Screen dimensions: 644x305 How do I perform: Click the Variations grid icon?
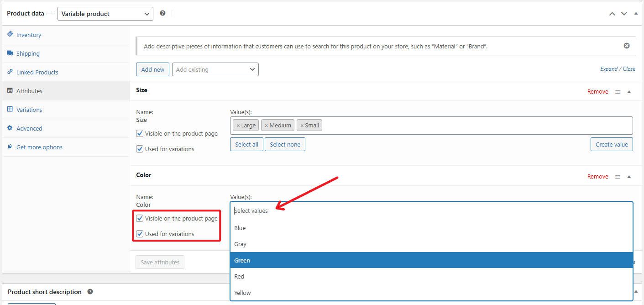click(10, 110)
